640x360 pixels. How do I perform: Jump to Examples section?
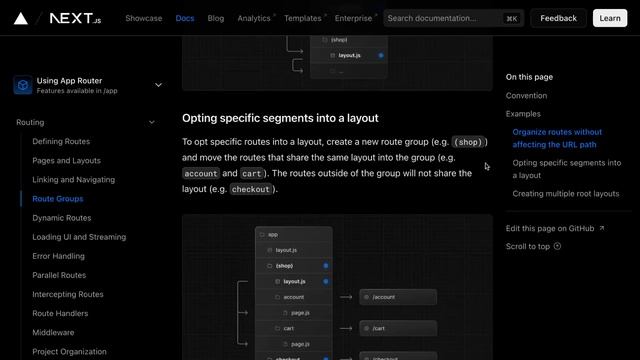[523, 114]
